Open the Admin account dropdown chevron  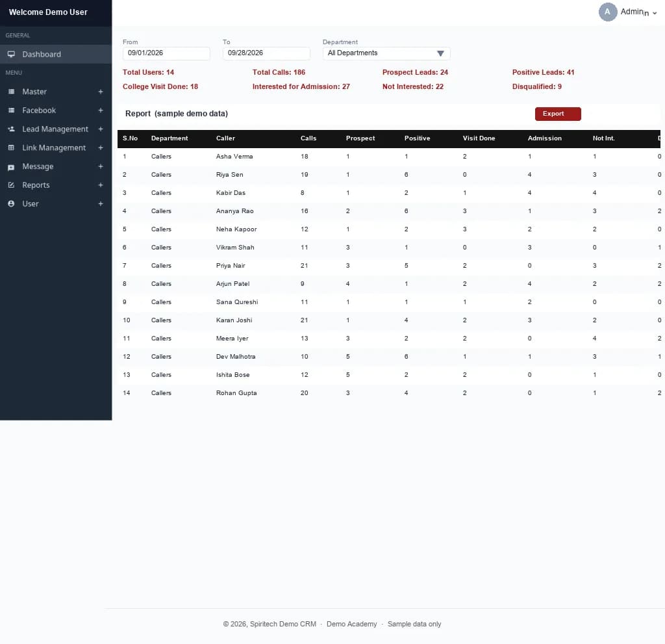pos(655,13)
